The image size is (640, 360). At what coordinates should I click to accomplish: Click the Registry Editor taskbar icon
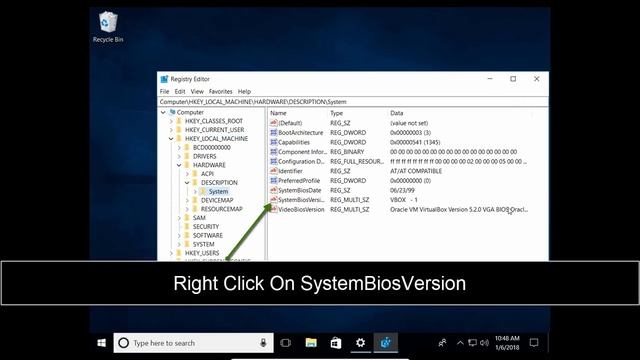[385, 343]
